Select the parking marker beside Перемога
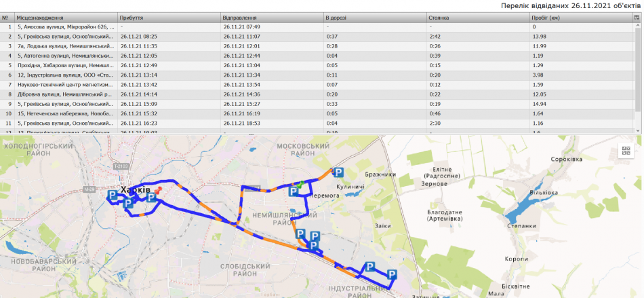Image resolution: width=644 pixels, height=298 pixels. 294,191
